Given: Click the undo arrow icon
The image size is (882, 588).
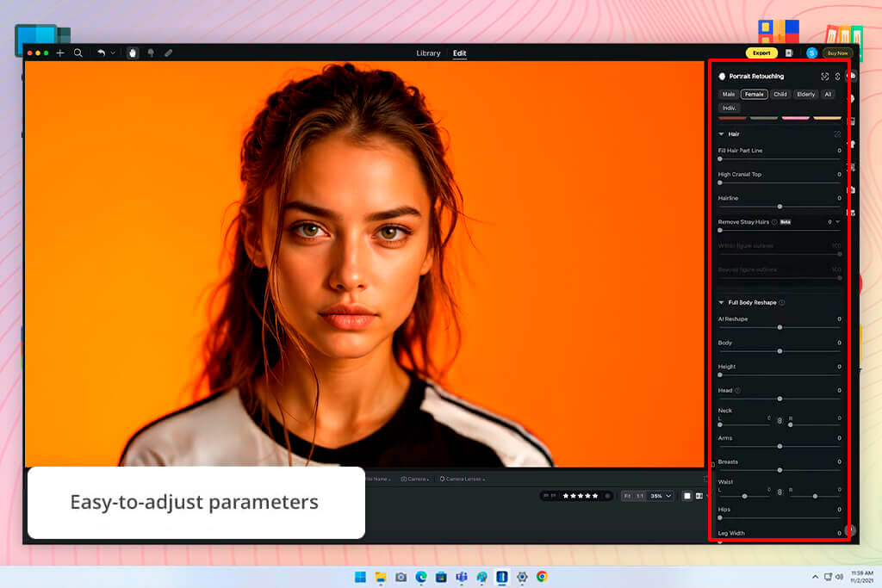Looking at the screenshot, I should click(102, 53).
